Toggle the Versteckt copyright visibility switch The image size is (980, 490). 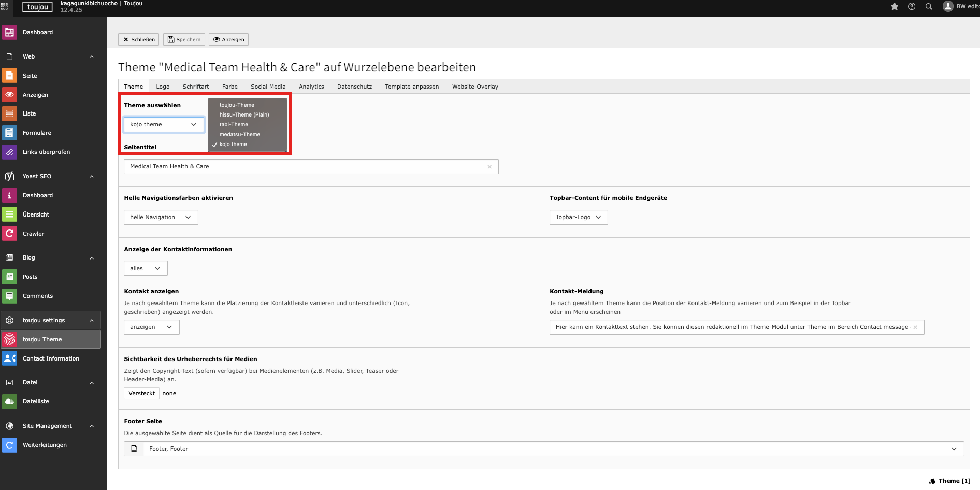[141, 393]
